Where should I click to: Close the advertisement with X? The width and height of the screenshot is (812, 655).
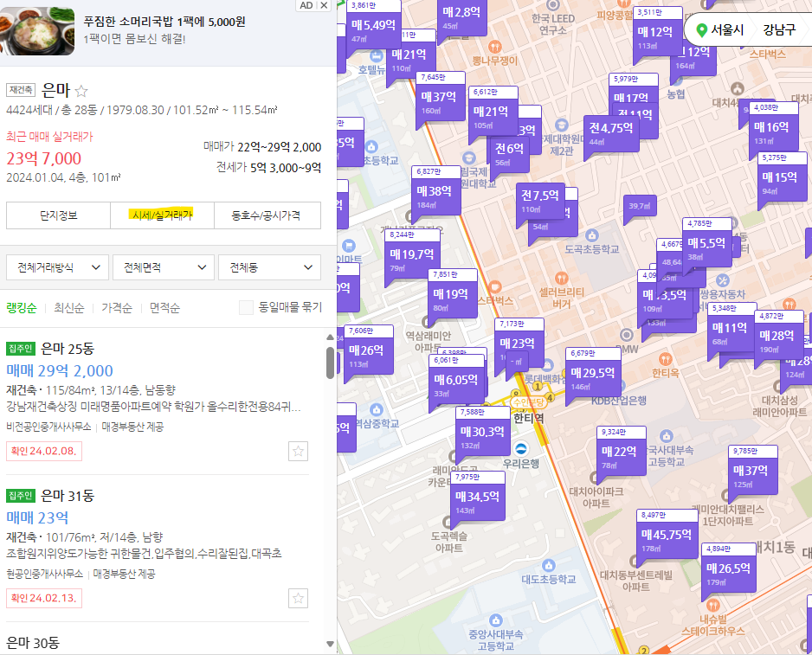pyautogui.click(x=324, y=5)
